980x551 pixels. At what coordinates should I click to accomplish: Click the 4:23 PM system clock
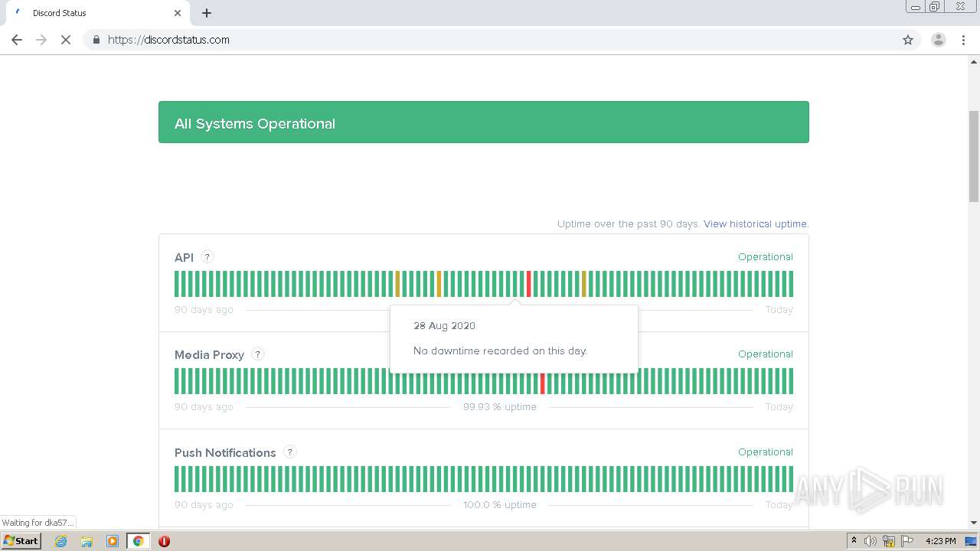pos(941,541)
